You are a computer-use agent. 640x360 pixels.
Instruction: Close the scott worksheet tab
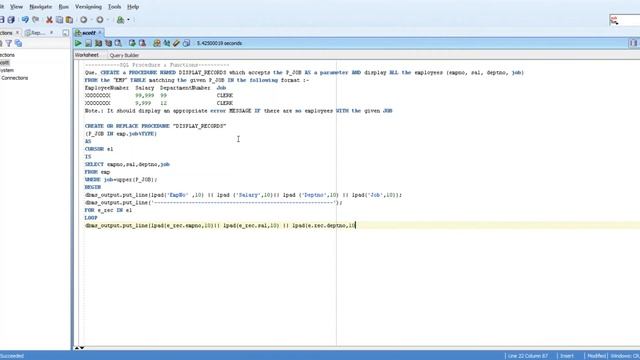(x=100, y=33)
